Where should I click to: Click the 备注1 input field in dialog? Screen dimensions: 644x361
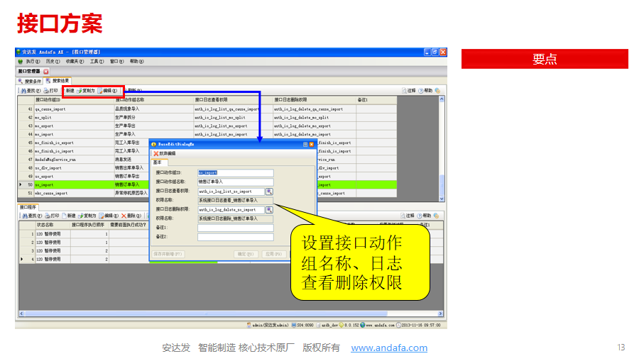pyautogui.click(x=235, y=228)
